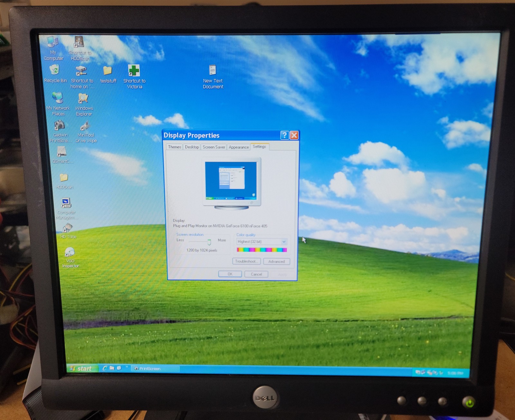The height and width of the screenshot is (420, 515).
Task: Select the Windows Explorer shortcut icon
Action: point(84,105)
